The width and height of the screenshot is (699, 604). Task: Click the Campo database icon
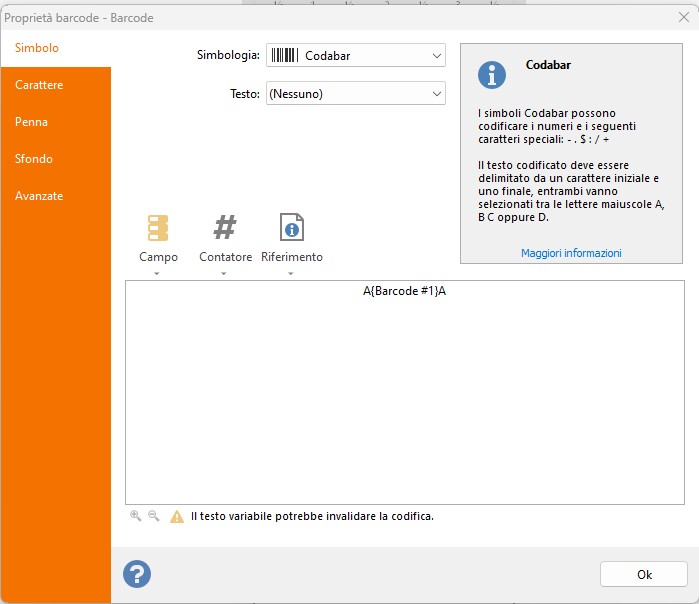pyautogui.click(x=158, y=228)
